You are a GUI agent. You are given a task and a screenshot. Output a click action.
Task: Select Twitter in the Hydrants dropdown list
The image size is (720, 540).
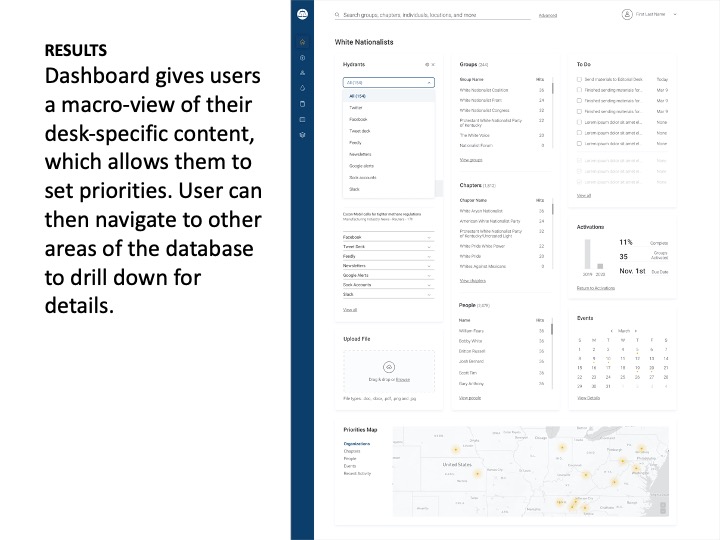click(388, 108)
